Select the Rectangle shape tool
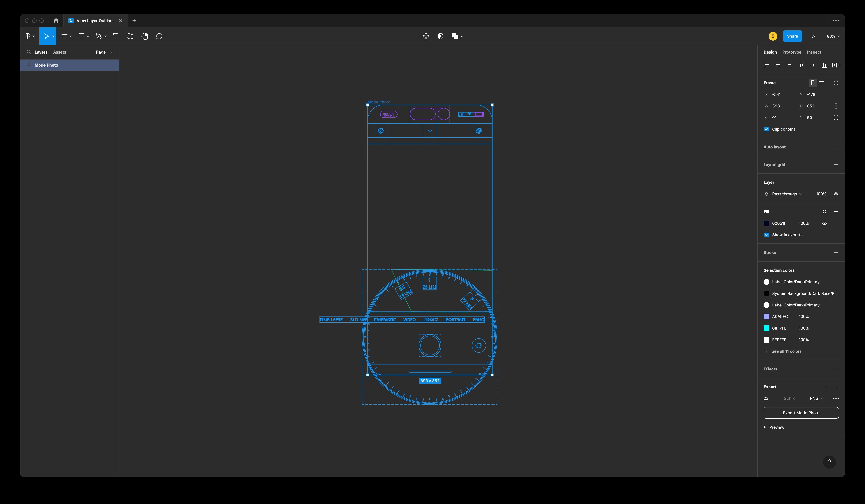Image resolution: width=865 pixels, height=504 pixels. point(81,36)
